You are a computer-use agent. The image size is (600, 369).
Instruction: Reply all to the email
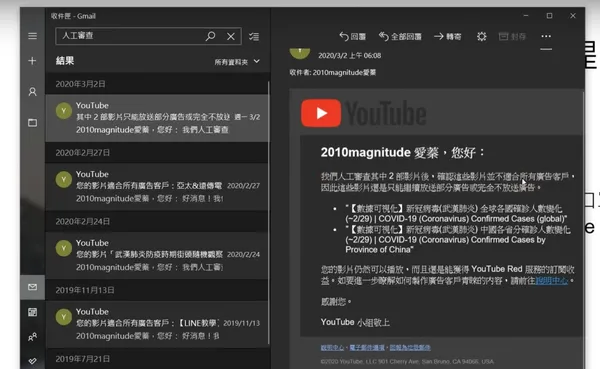(400, 36)
